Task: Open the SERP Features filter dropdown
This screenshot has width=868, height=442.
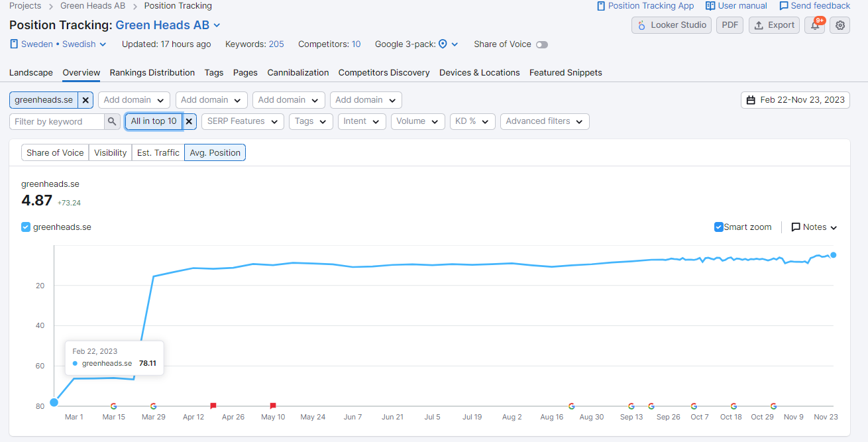Action: pos(243,121)
